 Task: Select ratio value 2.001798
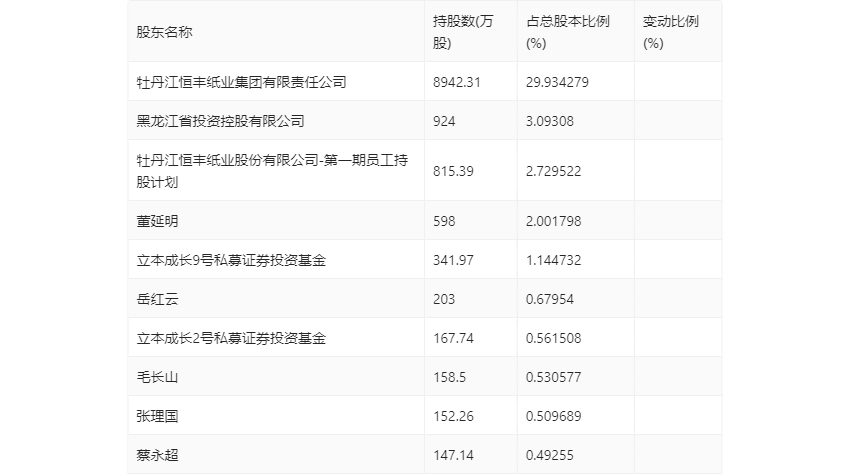click(553, 221)
